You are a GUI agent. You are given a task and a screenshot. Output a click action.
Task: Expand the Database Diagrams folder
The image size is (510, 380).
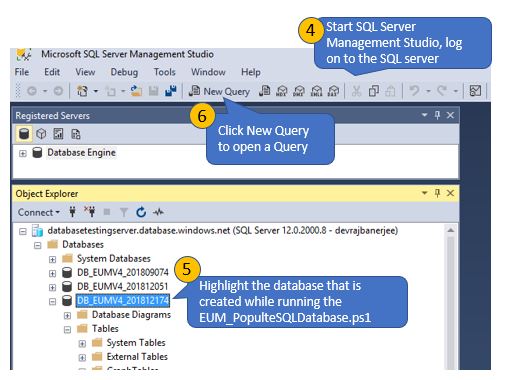tap(67, 316)
